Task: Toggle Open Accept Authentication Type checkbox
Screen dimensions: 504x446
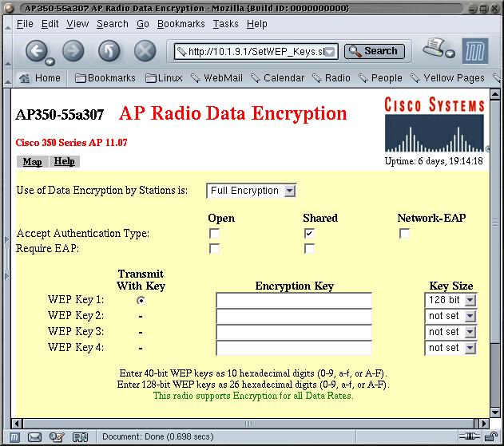Action: (214, 233)
